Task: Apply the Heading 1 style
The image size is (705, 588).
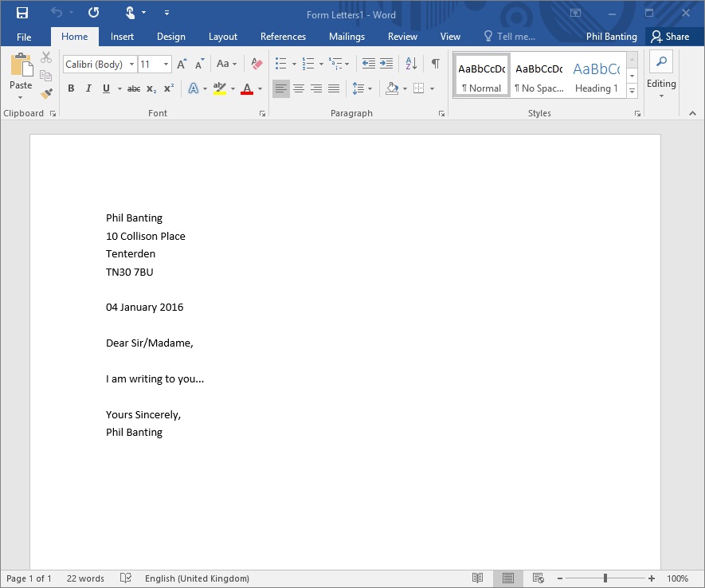Action: point(596,77)
